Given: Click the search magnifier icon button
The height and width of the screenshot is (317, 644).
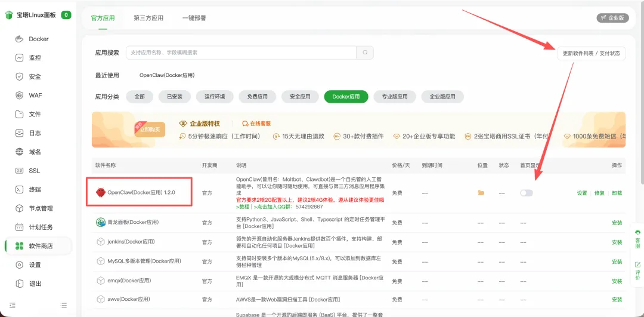Looking at the screenshot, I should [x=365, y=53].
